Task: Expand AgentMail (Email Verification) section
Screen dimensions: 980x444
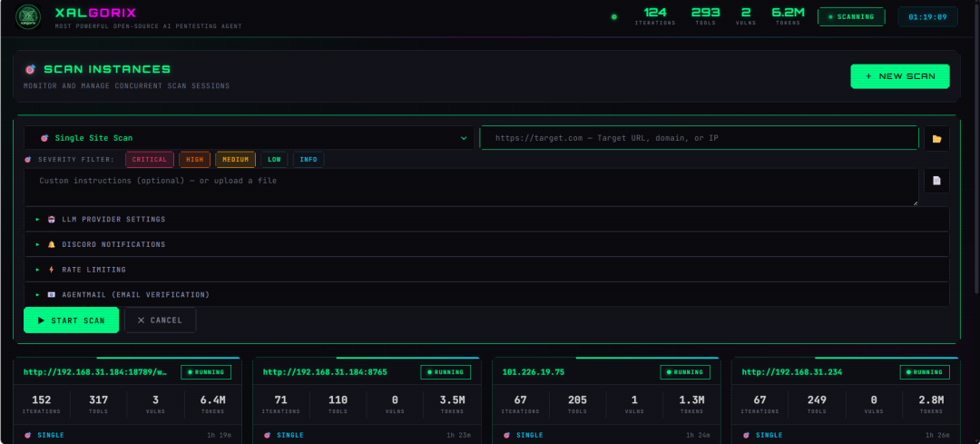Action: 487,294
